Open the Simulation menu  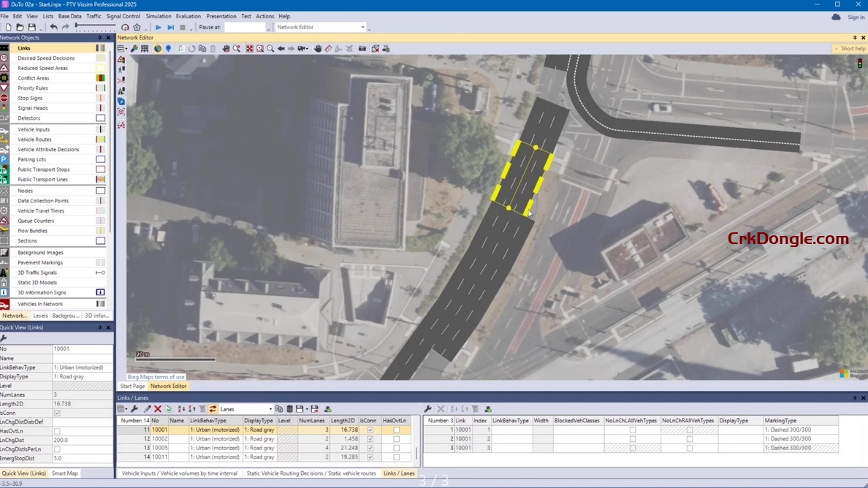point(158,15)
